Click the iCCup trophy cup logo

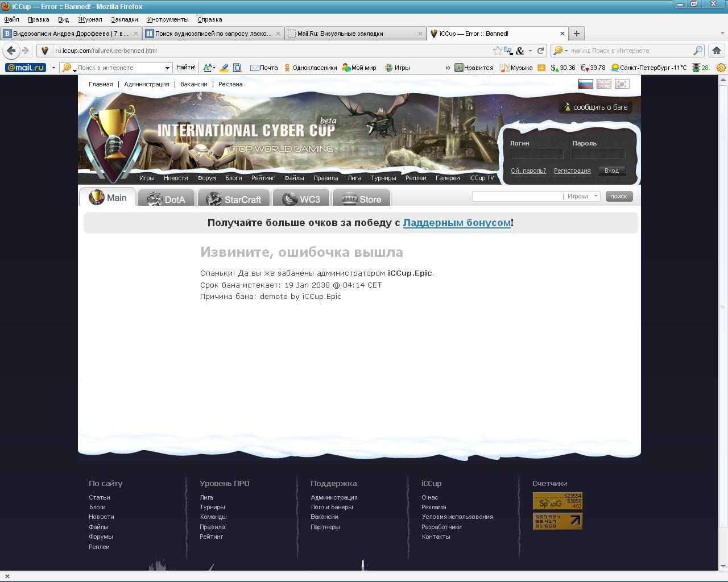coord(113,142)
